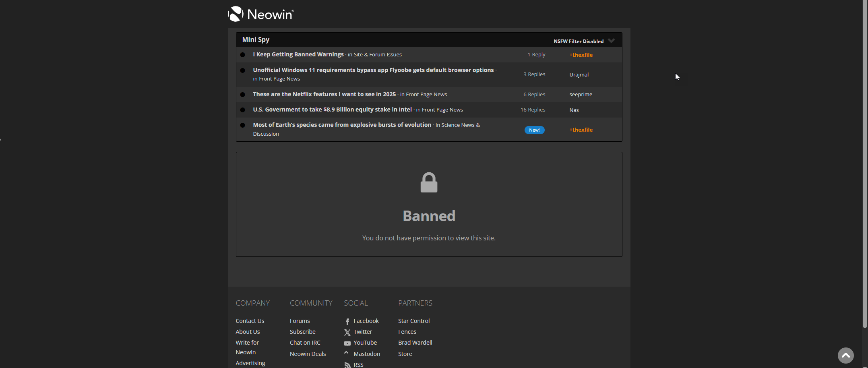Open Fences partner link
The height and width of the screenshot is (368, 868).
407,332
